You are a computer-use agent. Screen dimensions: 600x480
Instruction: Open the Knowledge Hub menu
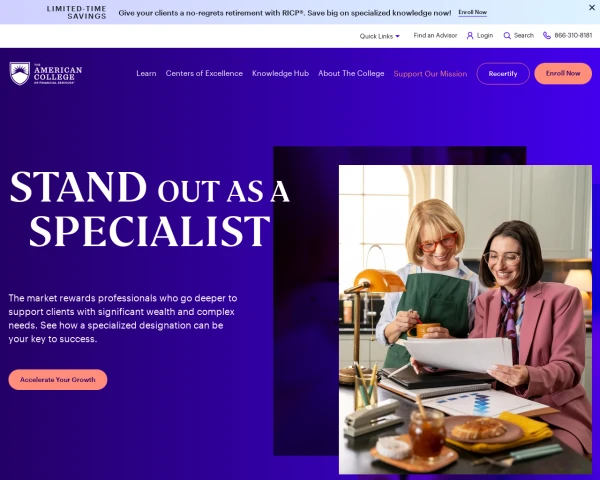point(280,73)
